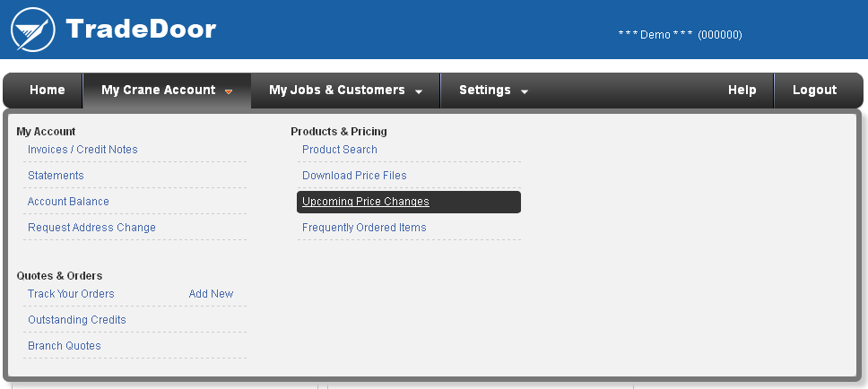Open the Product Search link
The height and width of the screenshot is (389, 868).
coord(340,150)
